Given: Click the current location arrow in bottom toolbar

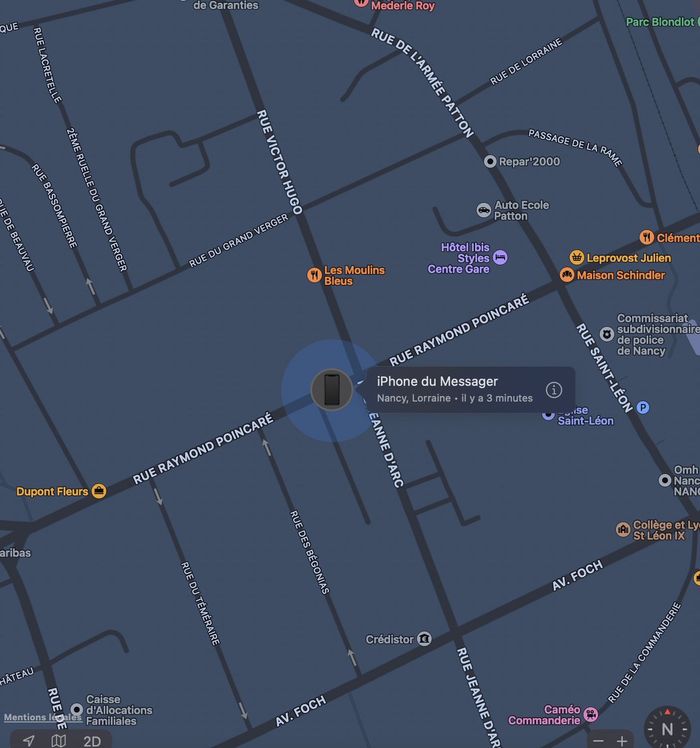Looking at the screenshot, I should coord(29,742).
